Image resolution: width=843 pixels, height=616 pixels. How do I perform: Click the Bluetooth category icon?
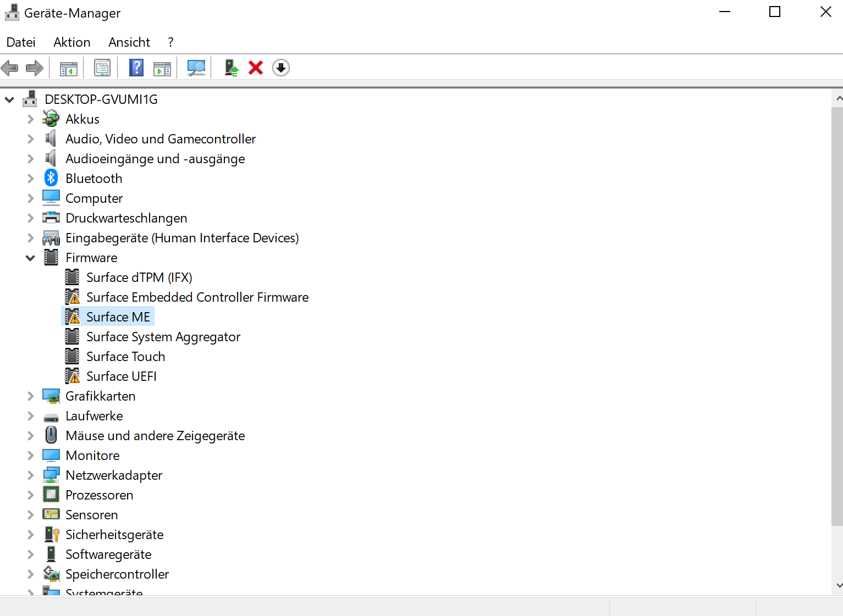51,178
